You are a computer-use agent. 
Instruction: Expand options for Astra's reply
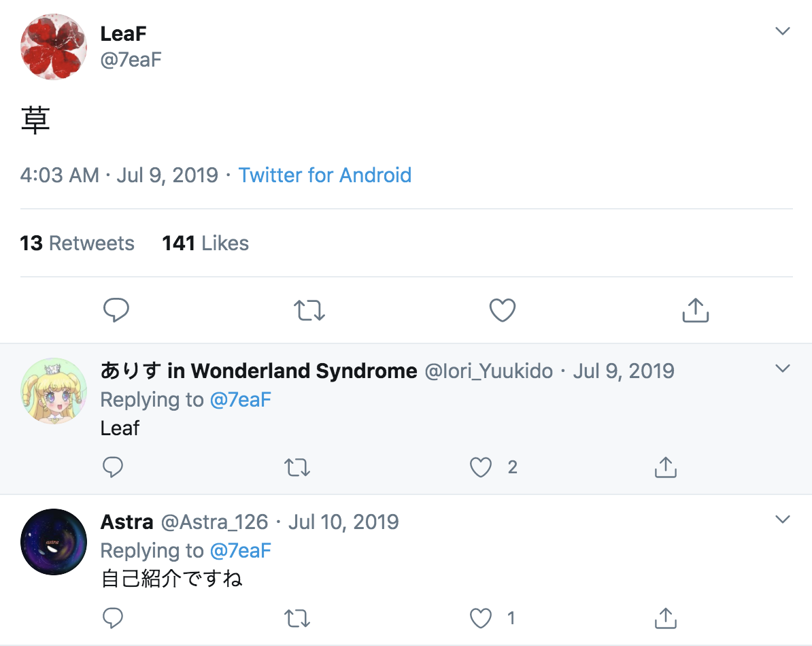point(783,520)
